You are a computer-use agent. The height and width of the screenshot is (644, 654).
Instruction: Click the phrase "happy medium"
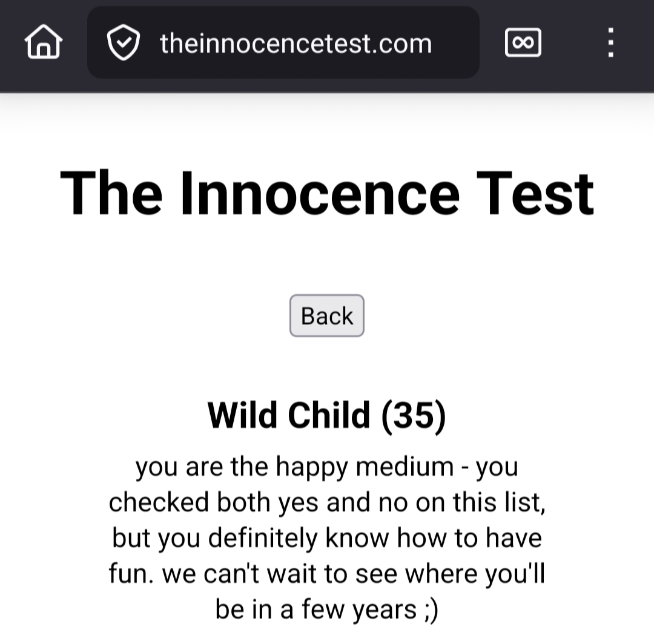pos(365,467)
